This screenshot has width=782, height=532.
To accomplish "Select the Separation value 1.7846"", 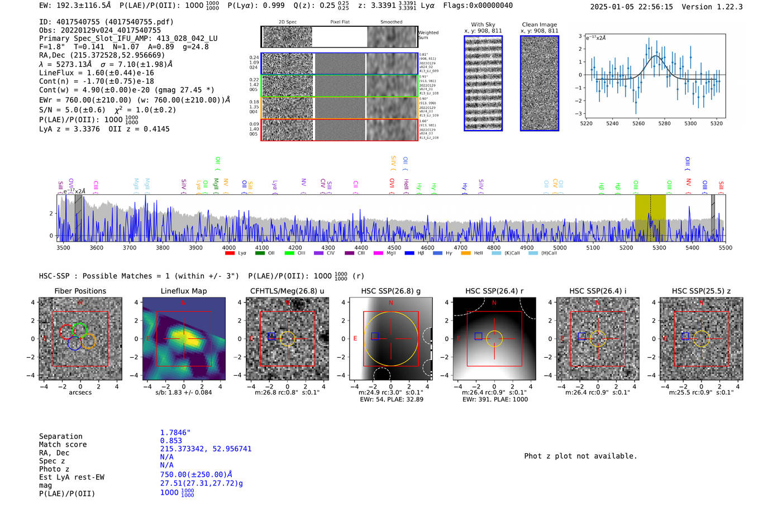I will [175, 433].
